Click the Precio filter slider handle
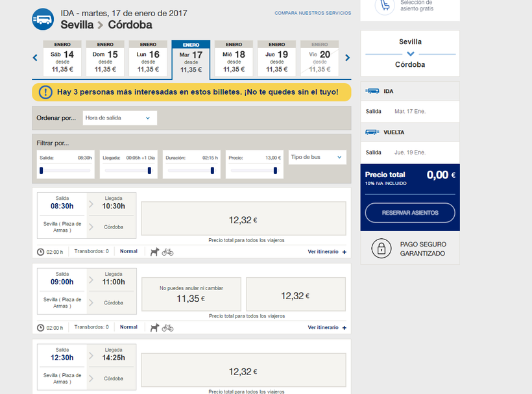 click(x=275, y=171)
